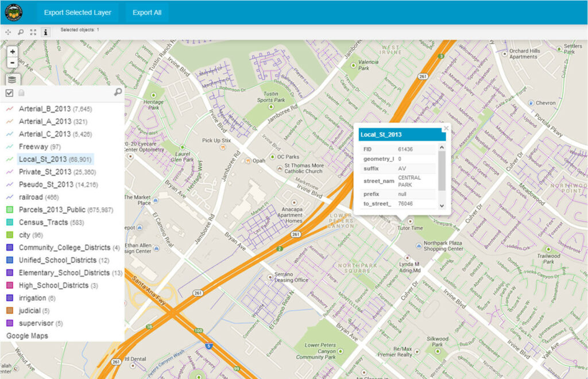Image resolution: width=588 pixels, height=379 pixels.
Task: Toggle the feature info tool
Action: [46, 32]
